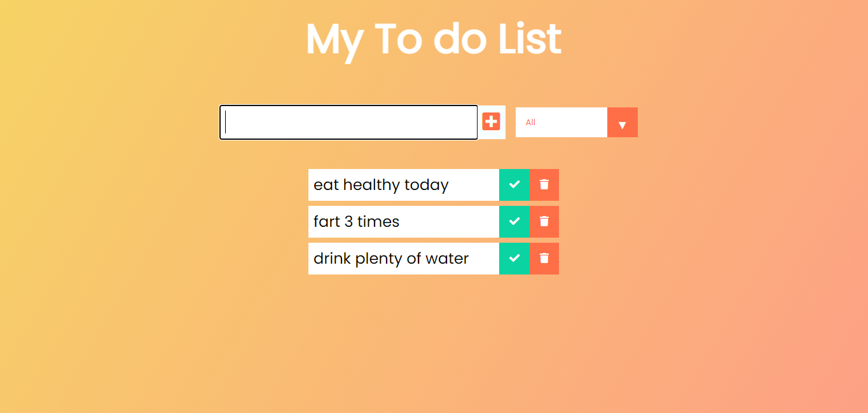Expand the filter list using the orange arrow
The width and height of the screenshot is (868, 413).
tap(623, 123)
